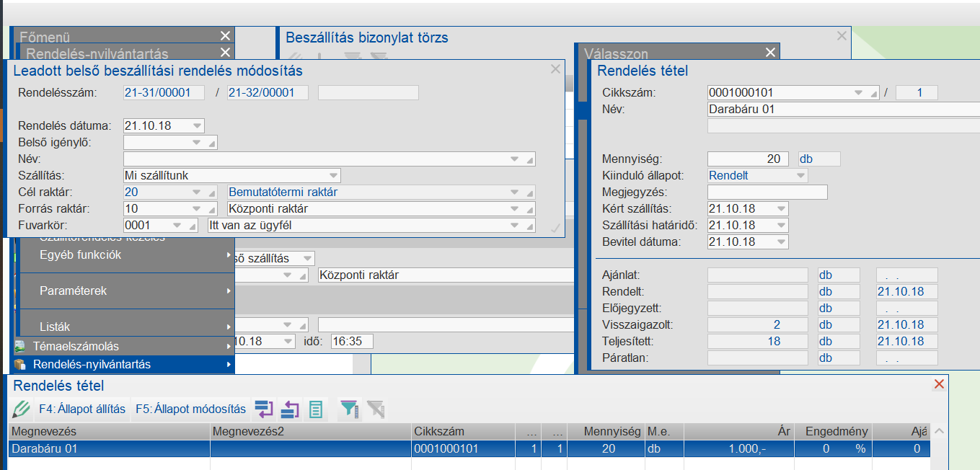Open the teal document list icon

[315, 409]
